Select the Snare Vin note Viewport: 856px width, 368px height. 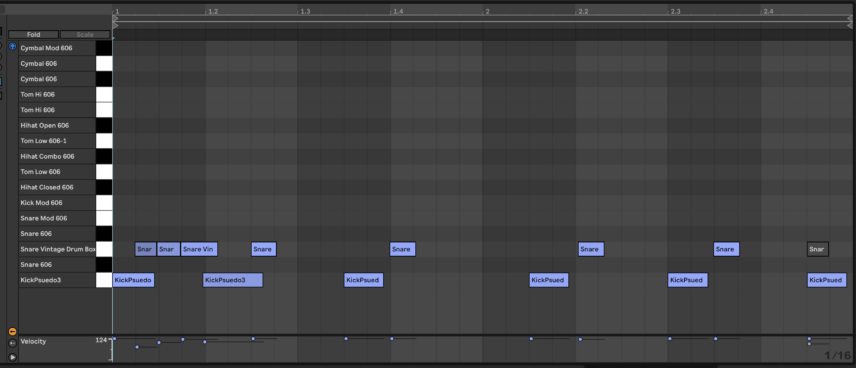pos(199,250)
